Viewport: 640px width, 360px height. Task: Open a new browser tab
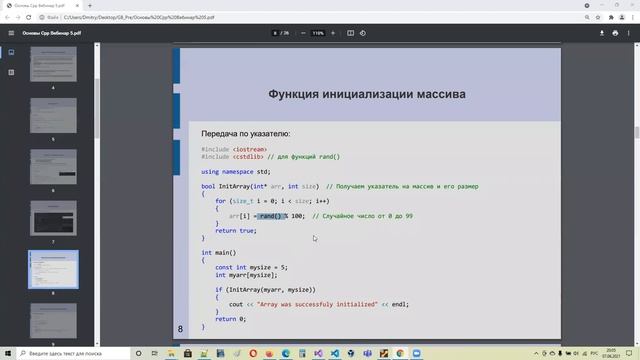coord(90,6)
